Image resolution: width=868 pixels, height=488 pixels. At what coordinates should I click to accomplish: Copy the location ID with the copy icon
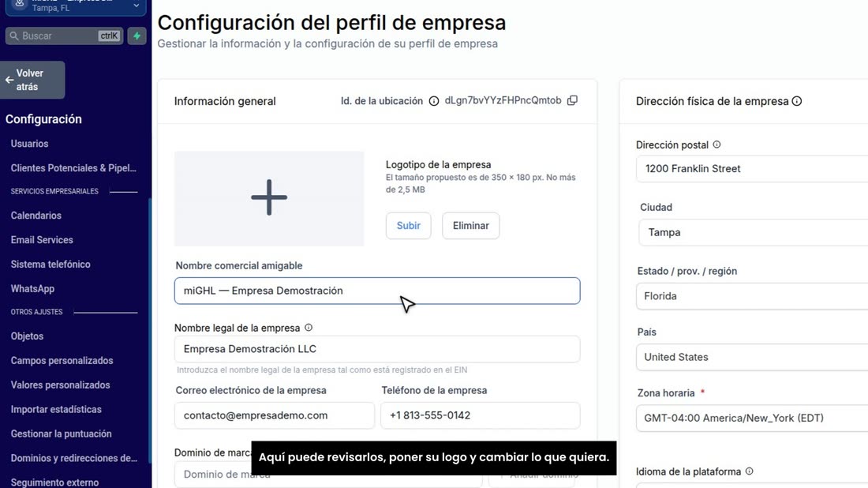572,100
